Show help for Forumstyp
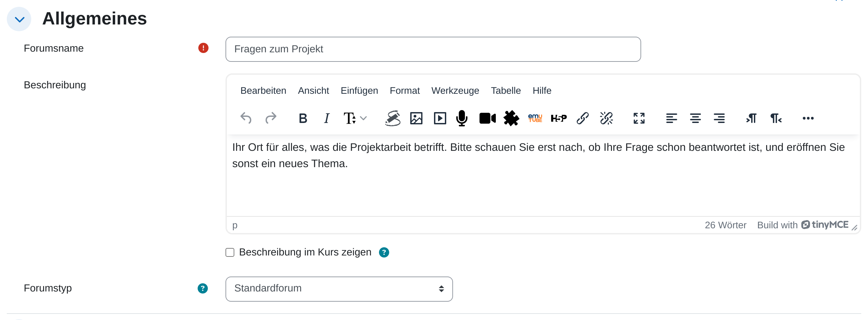 pos(203,288)
